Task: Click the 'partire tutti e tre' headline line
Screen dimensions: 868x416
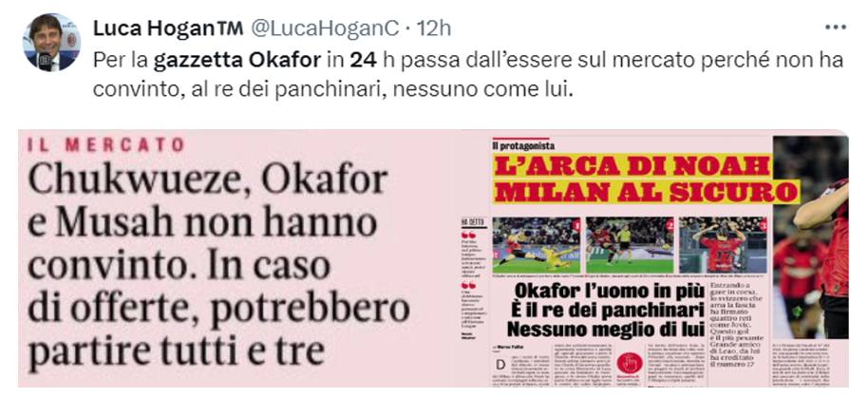Action: [x=175, y=352]
